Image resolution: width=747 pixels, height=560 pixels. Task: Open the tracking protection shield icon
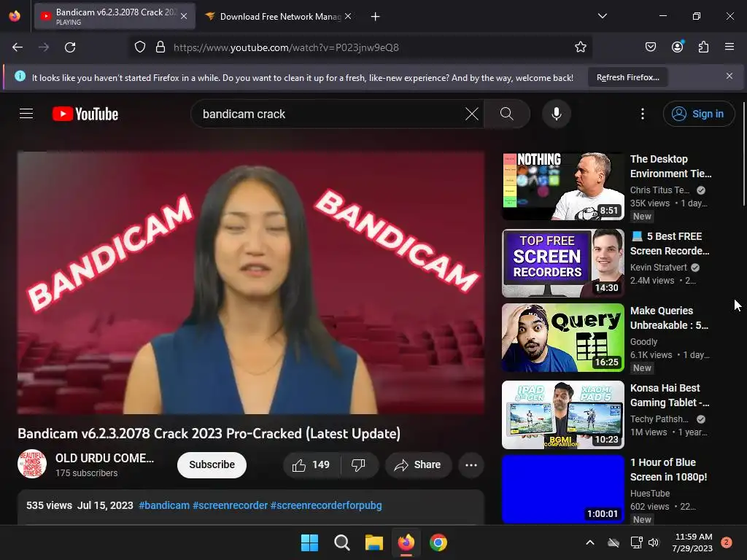139,47
